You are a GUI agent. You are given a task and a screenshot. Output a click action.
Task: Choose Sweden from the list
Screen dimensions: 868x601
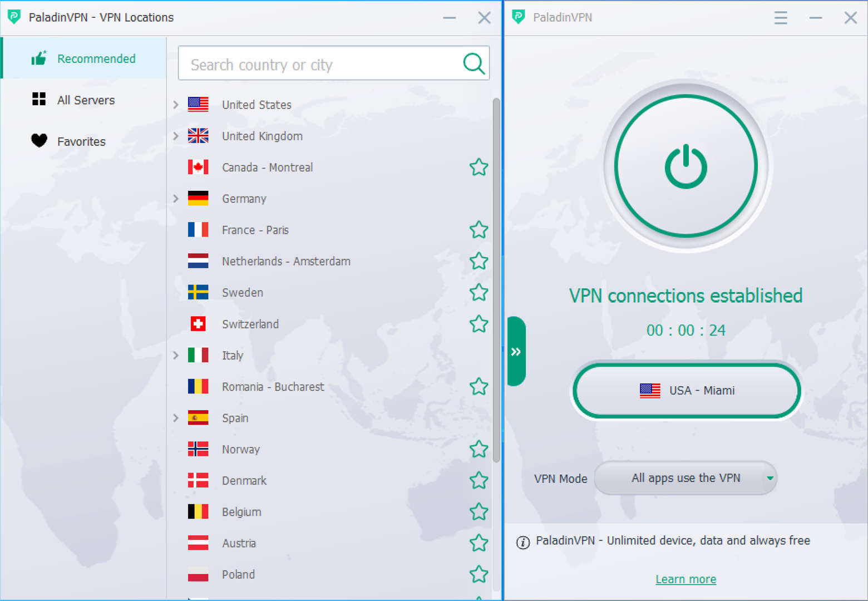(242, 292)
